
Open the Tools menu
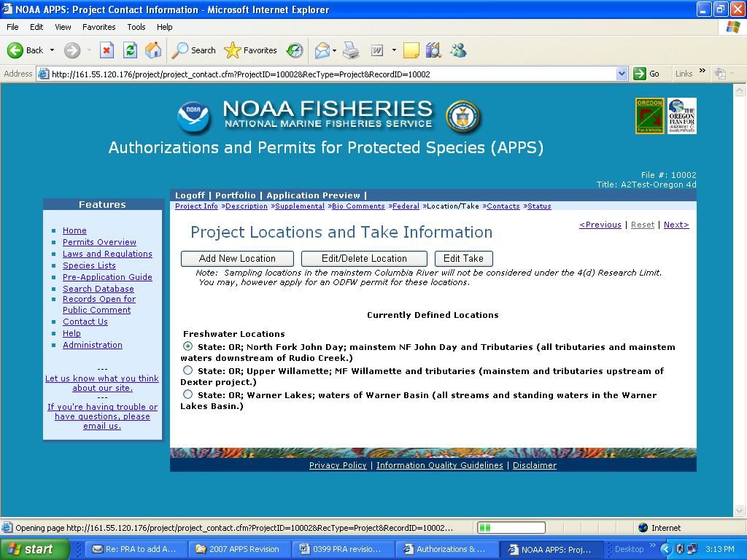point(136,27)
